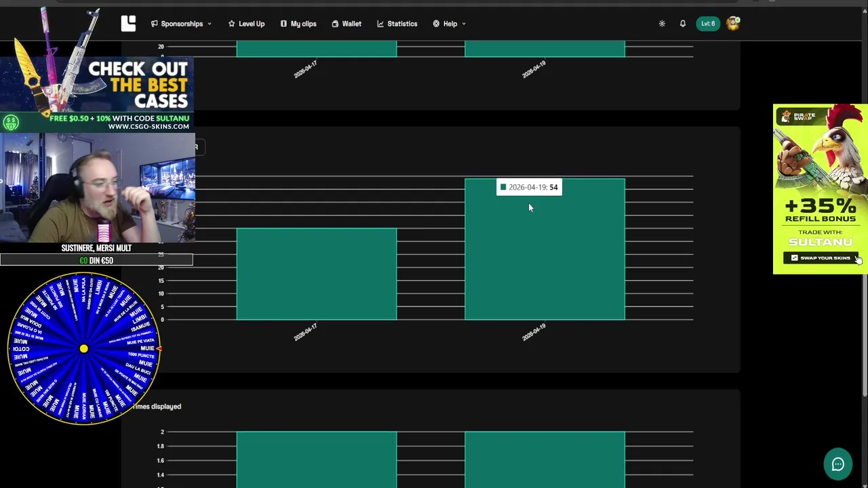Click the Sponsorships megaphone icon
The height and width of the screenshot is (488, 868).
coord(155,24)
